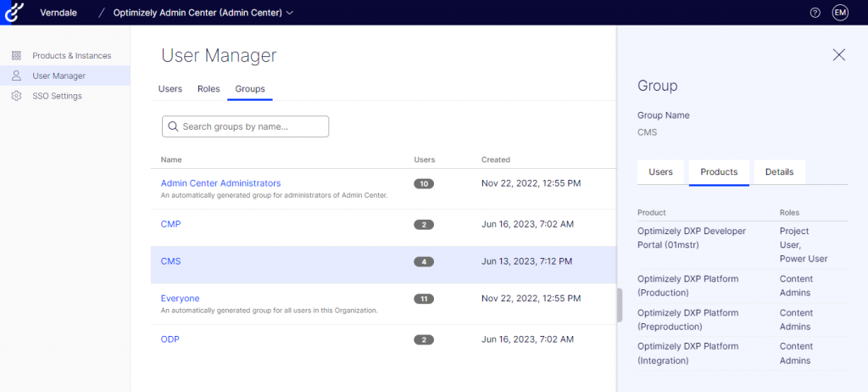Switch to the Users tab in User Manager
The width and height of the screenshot is (868, 392).
(x=170, y=89)
